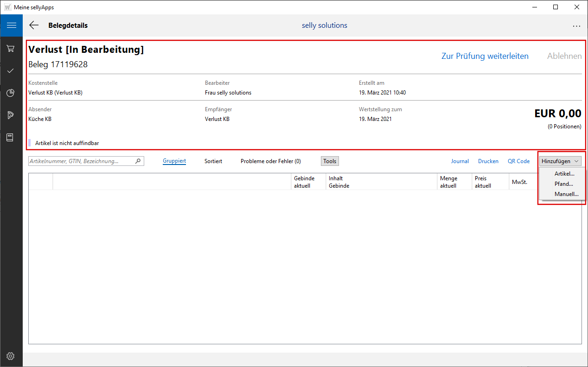
Task: Click the pizza slice sidebar icon
Action: (11, 115)
